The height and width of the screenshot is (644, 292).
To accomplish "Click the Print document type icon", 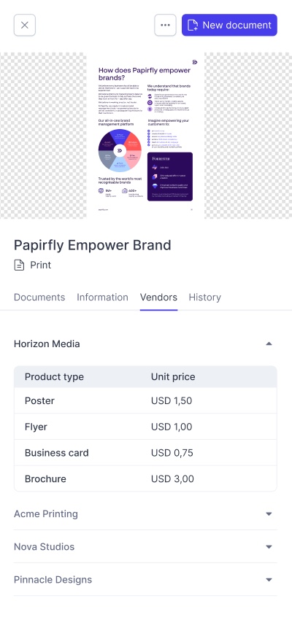I will pos(19,265).
